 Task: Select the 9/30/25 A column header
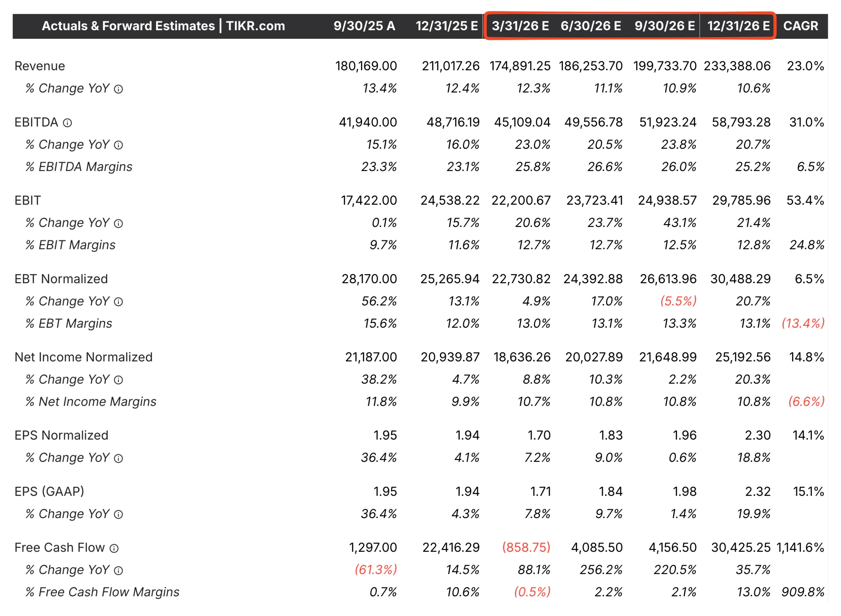(364, 26)
